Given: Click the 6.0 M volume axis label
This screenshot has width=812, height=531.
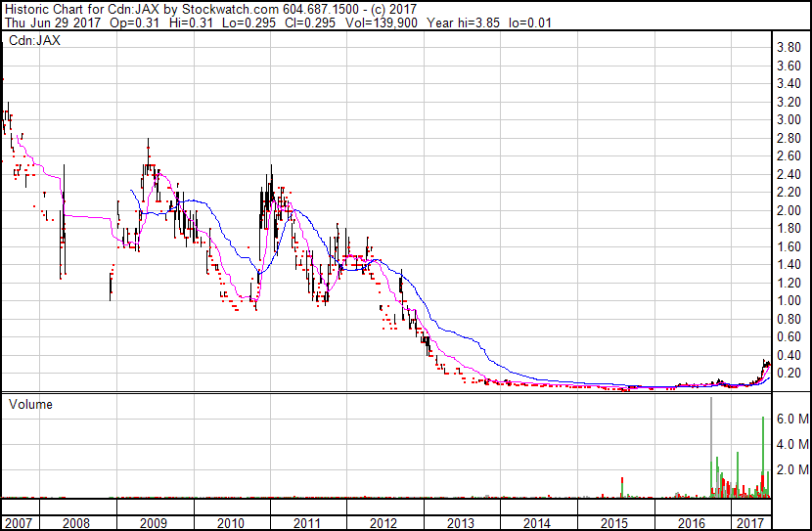Looking at the screenshot, I should pos(790,419).
